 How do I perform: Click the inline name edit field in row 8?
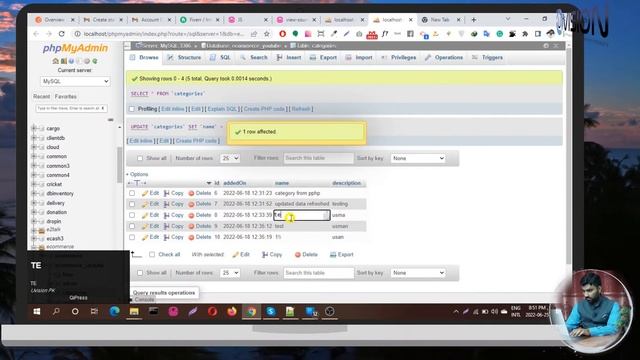[x=302, y=215]
